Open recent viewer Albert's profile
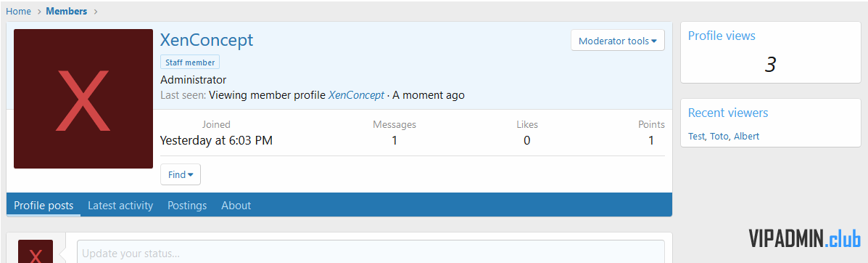This screenshot has height=263, width=868. 747,136
